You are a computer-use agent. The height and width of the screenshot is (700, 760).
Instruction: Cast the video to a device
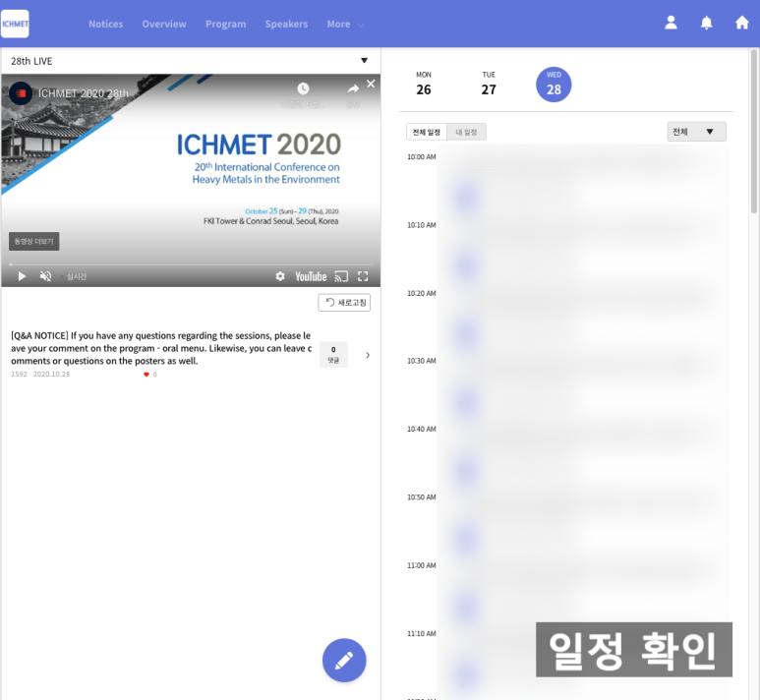(x=342, y=276)
